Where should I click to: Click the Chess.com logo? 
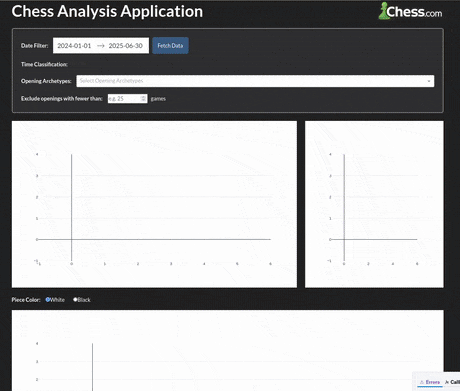pyautogui.click(x=410, y=11)
